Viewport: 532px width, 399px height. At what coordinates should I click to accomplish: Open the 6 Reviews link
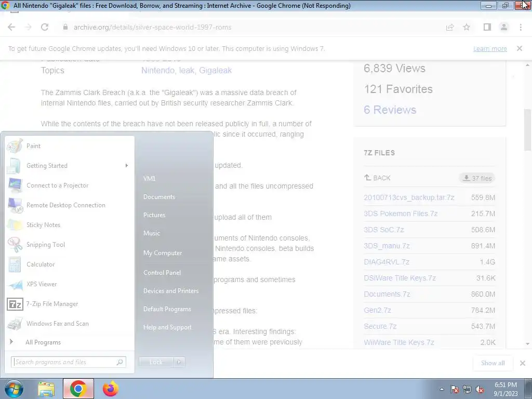click(390, 110)
